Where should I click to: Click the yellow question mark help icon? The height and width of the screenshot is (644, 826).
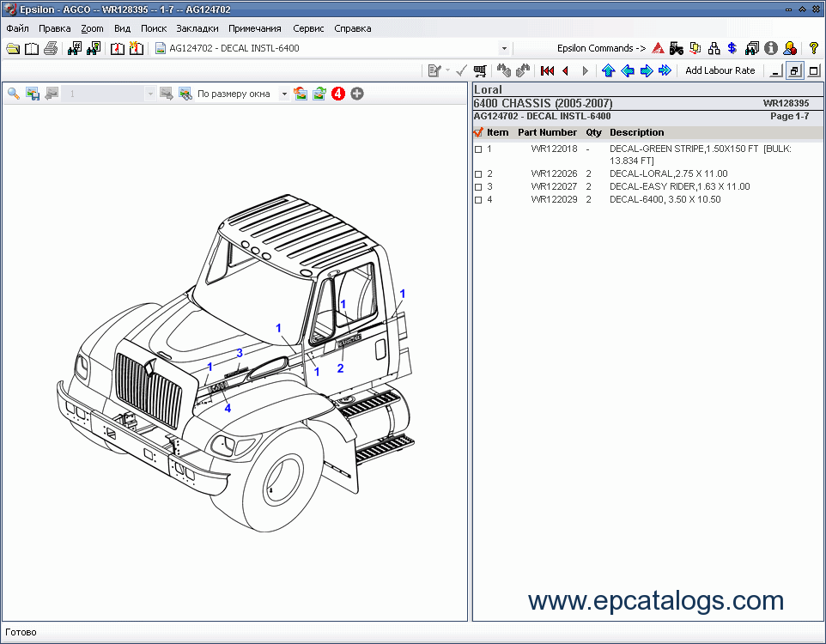(x=813, y=48)
